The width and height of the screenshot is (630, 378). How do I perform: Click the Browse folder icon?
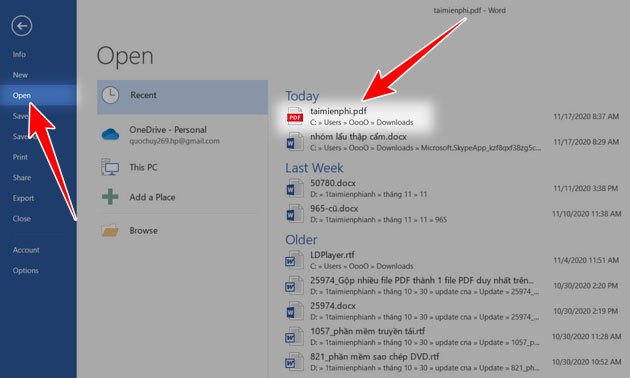pyautogui.click(x=110, y=231)
